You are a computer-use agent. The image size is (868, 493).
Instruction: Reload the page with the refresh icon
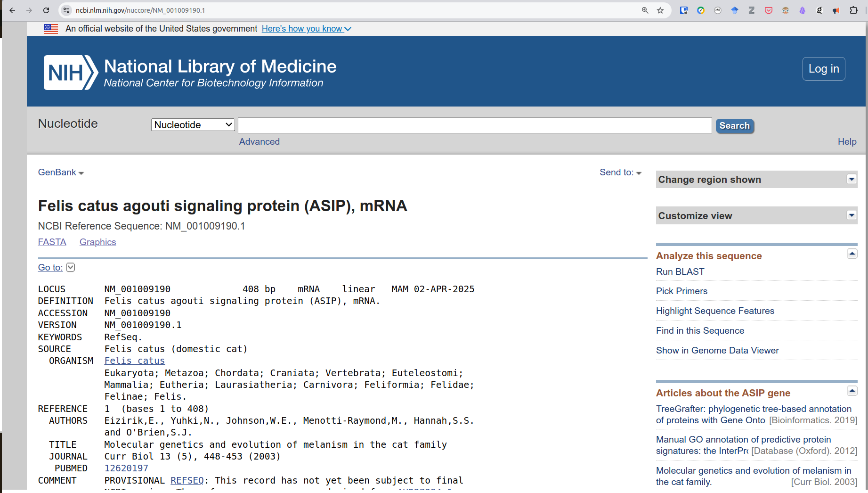pos(46,10)
